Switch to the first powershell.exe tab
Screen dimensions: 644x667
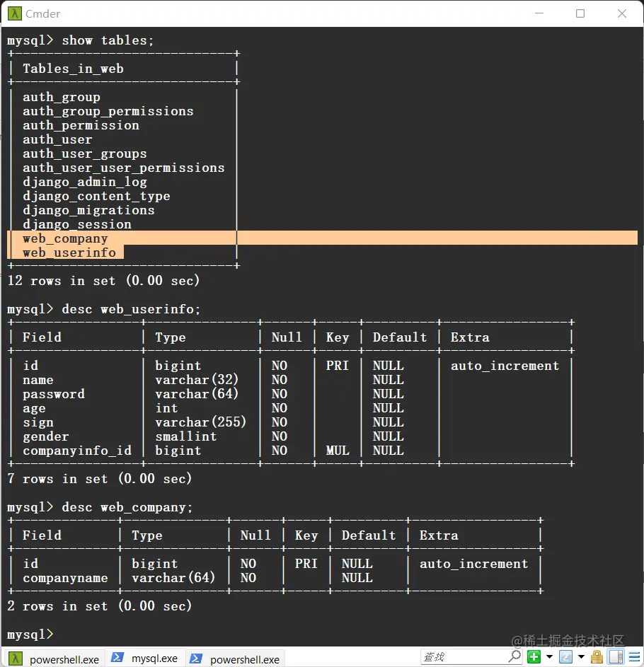tap(54, 659)
